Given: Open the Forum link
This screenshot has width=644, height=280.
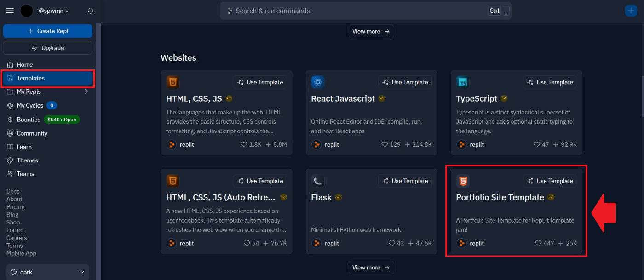Looking at the screenshot, I should [x=15, y=230].
